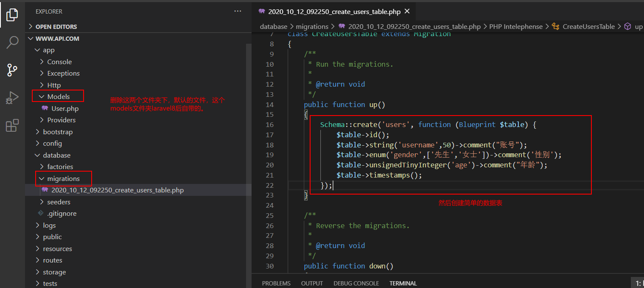Click line number 16 in gutter
Screen dimensions: 644x288
click(269, 124)
